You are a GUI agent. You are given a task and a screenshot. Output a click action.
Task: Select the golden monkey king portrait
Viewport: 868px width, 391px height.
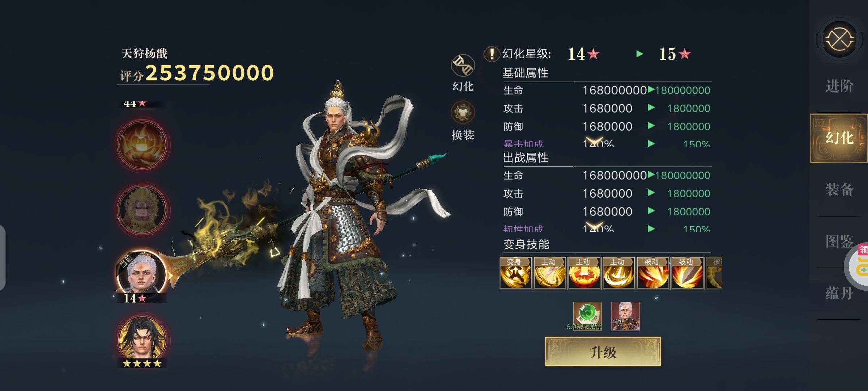143,210
